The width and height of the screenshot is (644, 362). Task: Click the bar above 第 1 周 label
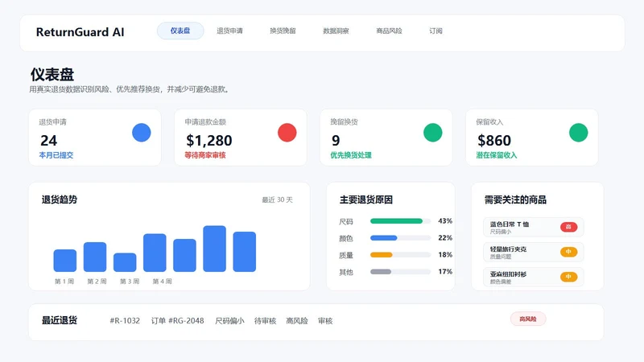65,261
